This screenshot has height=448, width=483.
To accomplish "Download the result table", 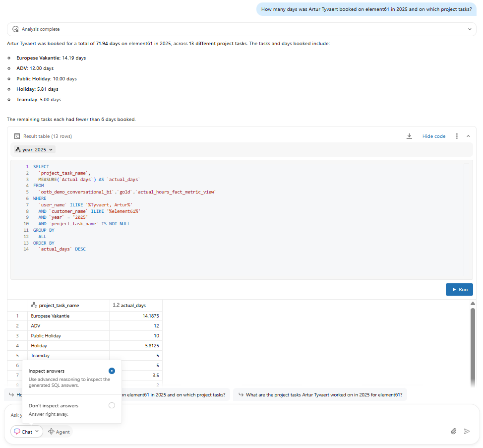I will [x=409, y=136].
